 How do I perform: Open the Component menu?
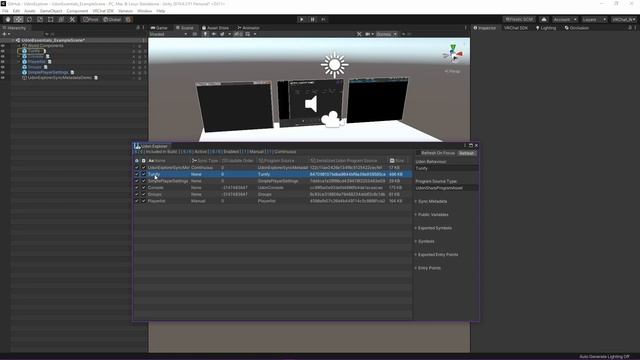point(77,11)
